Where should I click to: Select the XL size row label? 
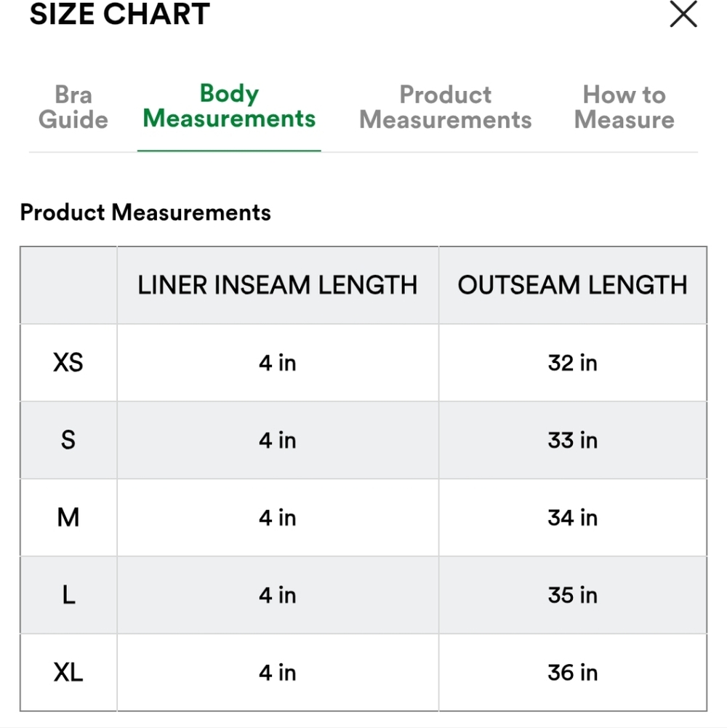68,673
